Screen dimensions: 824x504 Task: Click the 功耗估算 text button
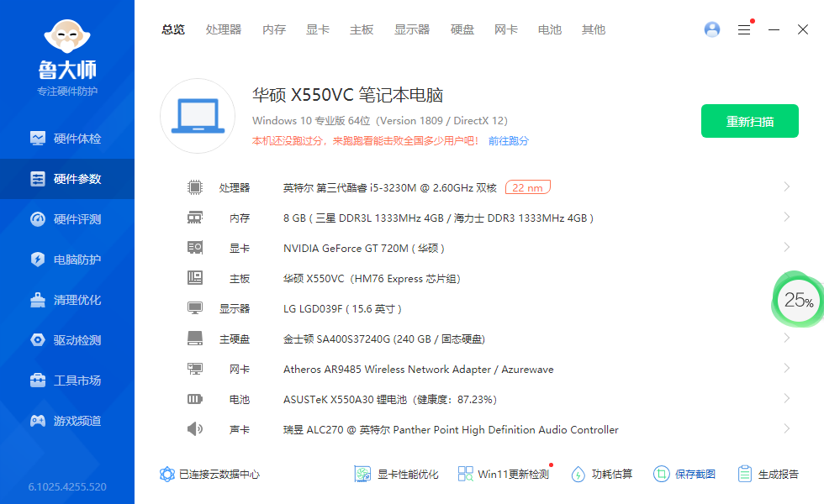(x=612, y=475)
